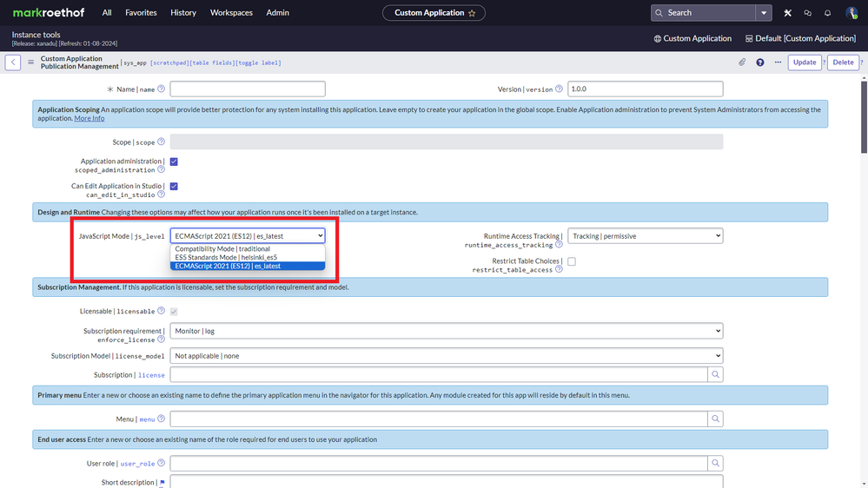Open the Favorites menu

click(141, 13)
